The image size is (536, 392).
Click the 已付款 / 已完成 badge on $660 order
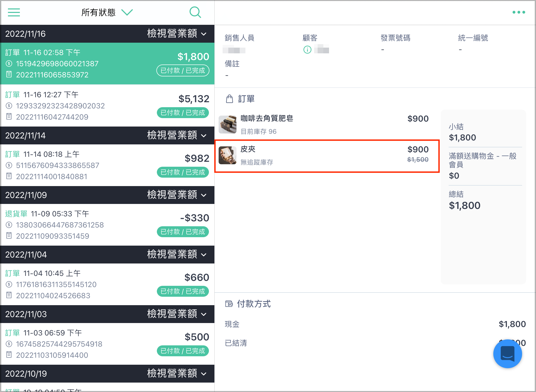pos(183,291)
